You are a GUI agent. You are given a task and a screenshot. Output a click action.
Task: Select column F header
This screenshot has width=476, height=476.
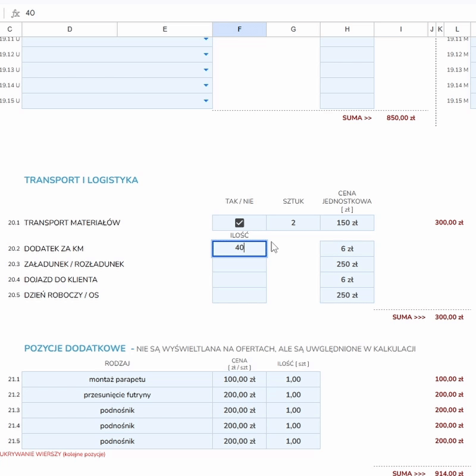[x=239, y=29]
